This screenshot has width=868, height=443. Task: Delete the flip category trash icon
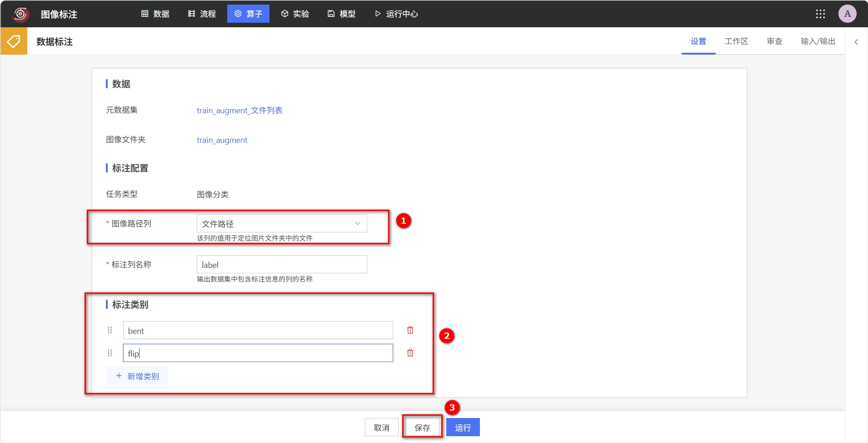coord(410,353)
